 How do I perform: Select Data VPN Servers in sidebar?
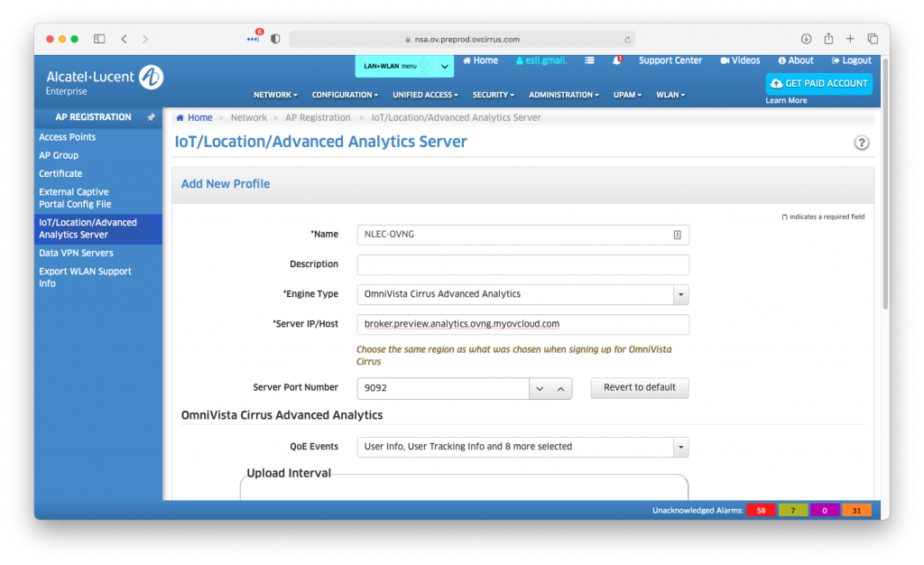pos(76,254)
